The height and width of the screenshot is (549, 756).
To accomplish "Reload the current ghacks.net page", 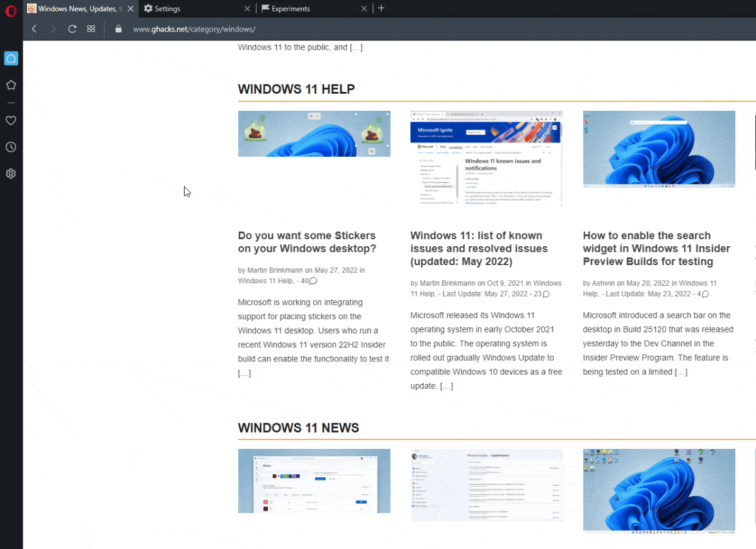I will click(x=72, y=28).
